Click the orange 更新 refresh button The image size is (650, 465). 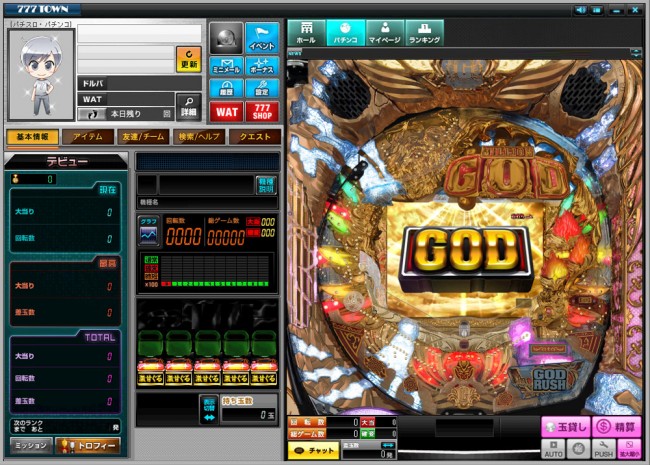coord(189,59)
